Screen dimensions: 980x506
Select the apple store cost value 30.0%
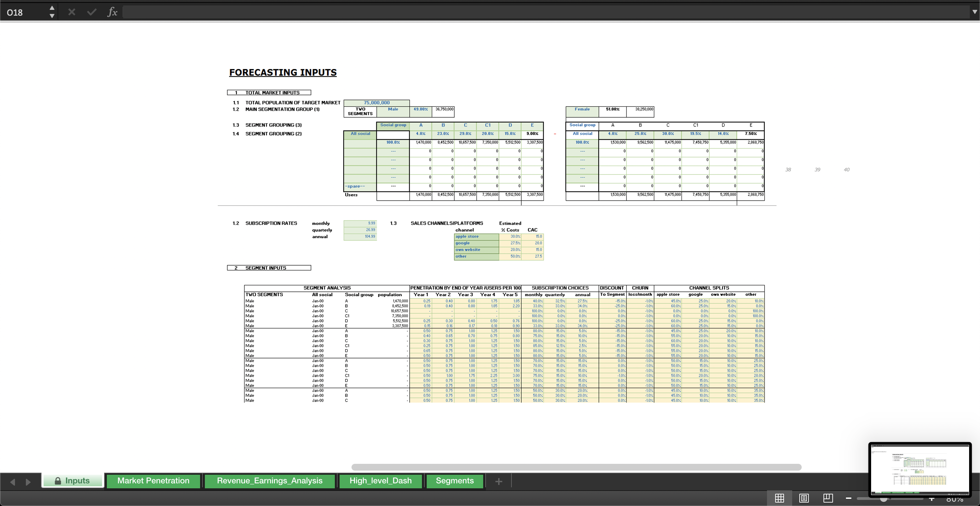(510, 236)
